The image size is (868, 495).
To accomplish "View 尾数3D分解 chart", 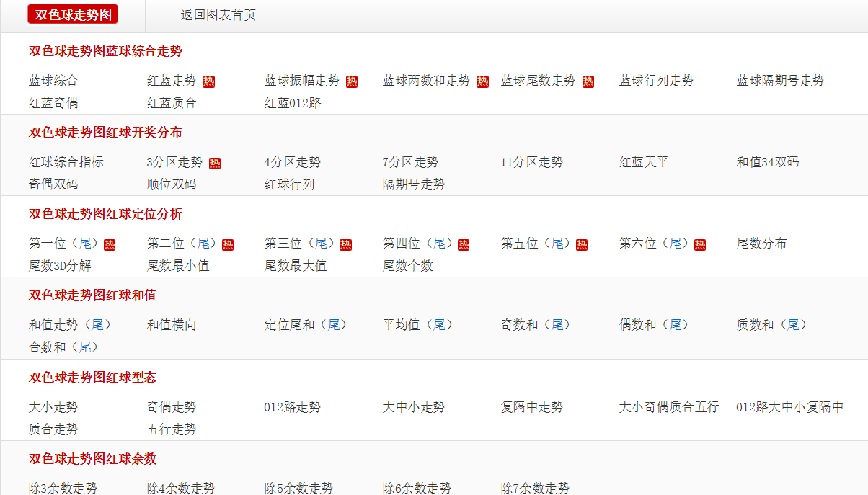I will (61, 266).
